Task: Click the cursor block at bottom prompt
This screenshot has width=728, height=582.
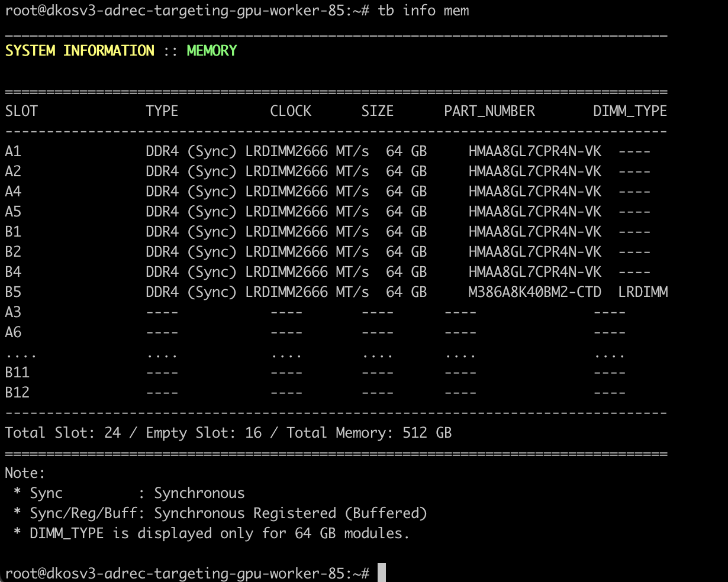Action: point(382,573)
